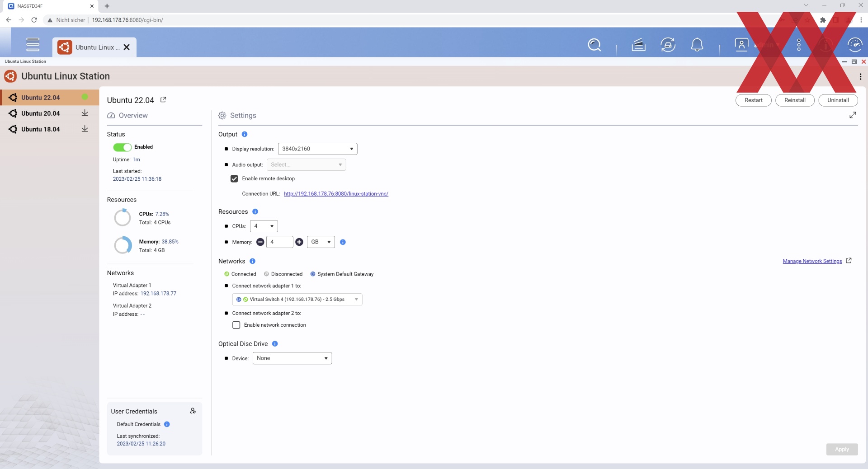The width and height of the screenshot is (868, 469).
Task: Open the browser extensions puzzle icon
Action: coord(823,20)
